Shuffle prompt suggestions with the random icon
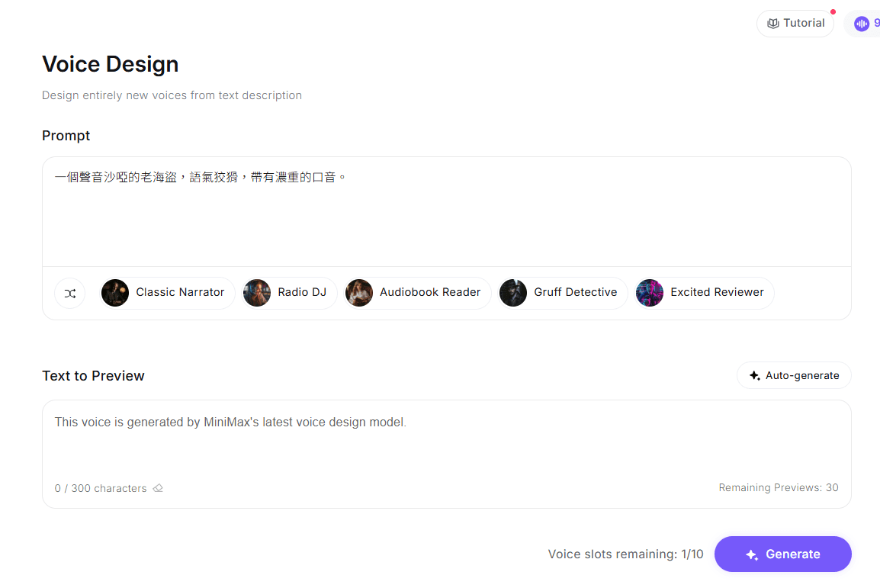 (x=69, y=293)
